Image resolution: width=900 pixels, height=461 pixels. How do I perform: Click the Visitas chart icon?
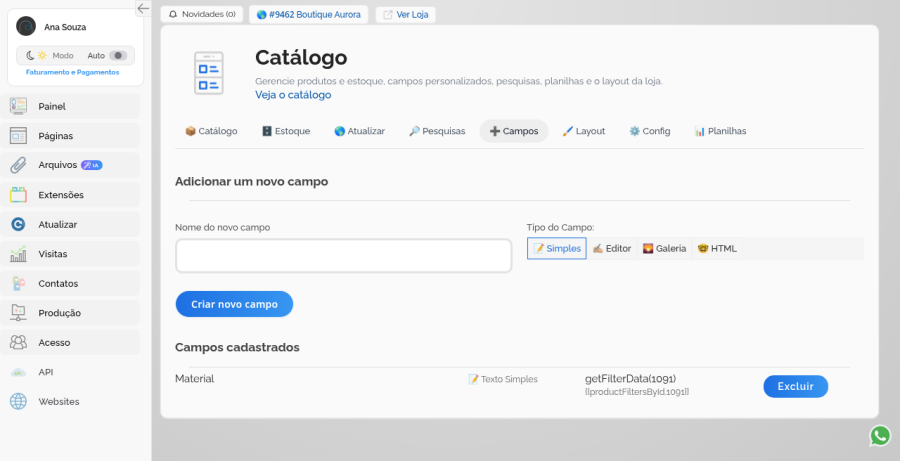click(18, 254)
